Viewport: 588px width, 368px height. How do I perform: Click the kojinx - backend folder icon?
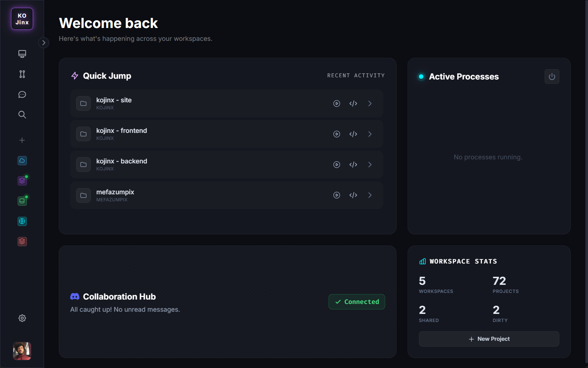point(83,164)
